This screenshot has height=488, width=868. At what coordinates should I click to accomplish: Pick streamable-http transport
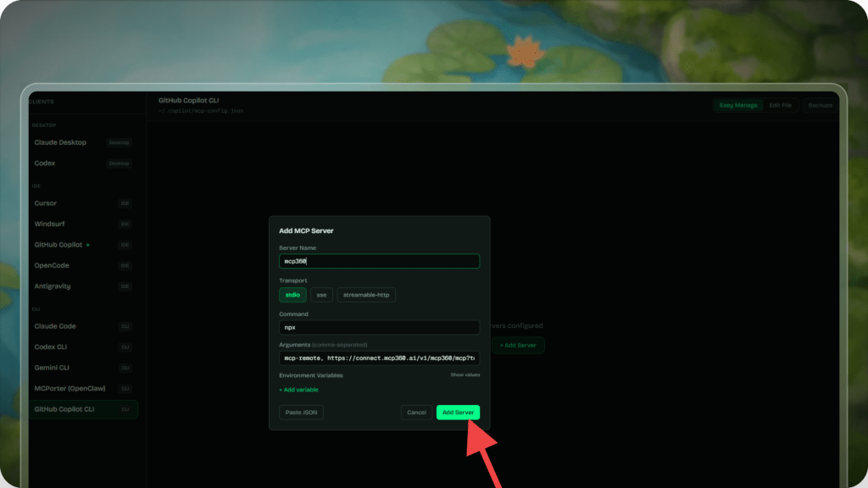366,295
